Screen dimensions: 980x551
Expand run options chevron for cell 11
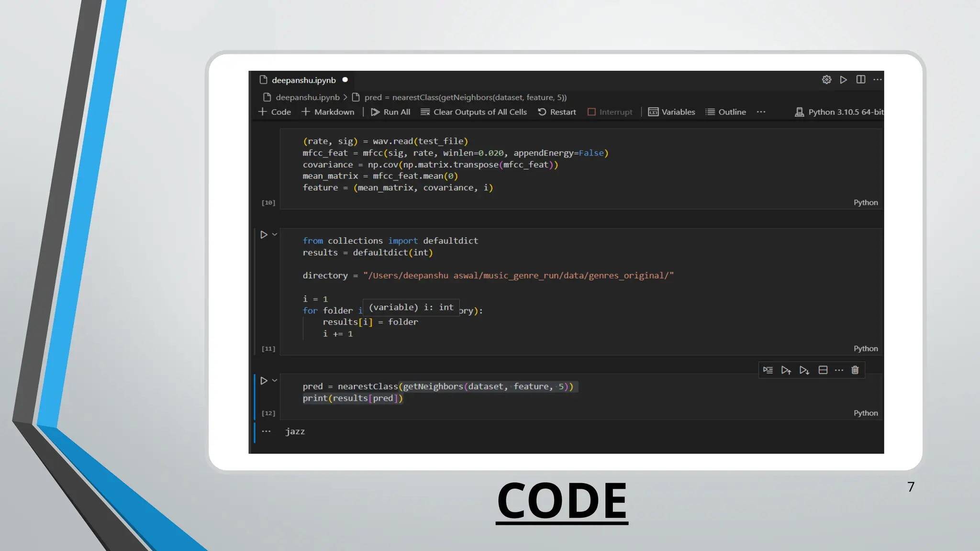pos(275,234)
